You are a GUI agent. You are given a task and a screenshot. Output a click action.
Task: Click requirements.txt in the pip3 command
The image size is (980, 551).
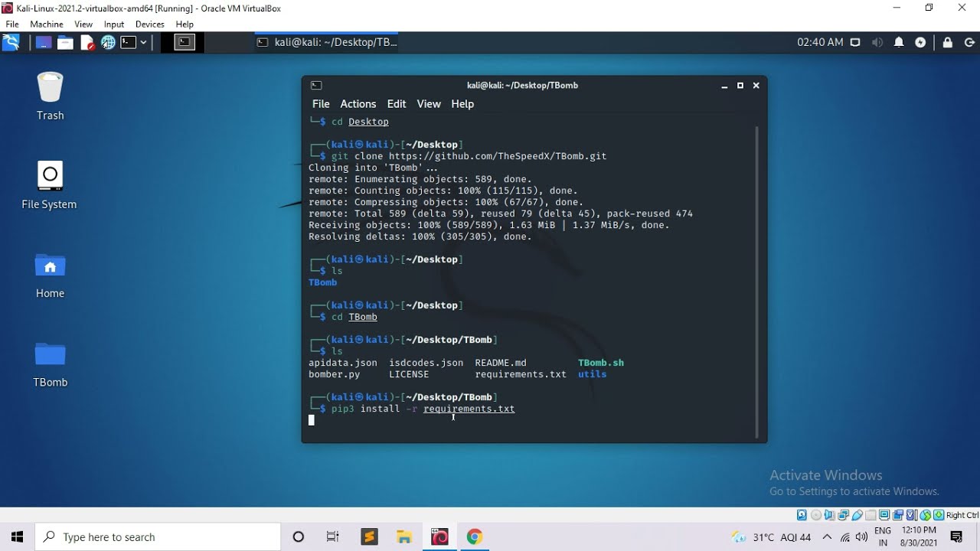coord(469,409)
